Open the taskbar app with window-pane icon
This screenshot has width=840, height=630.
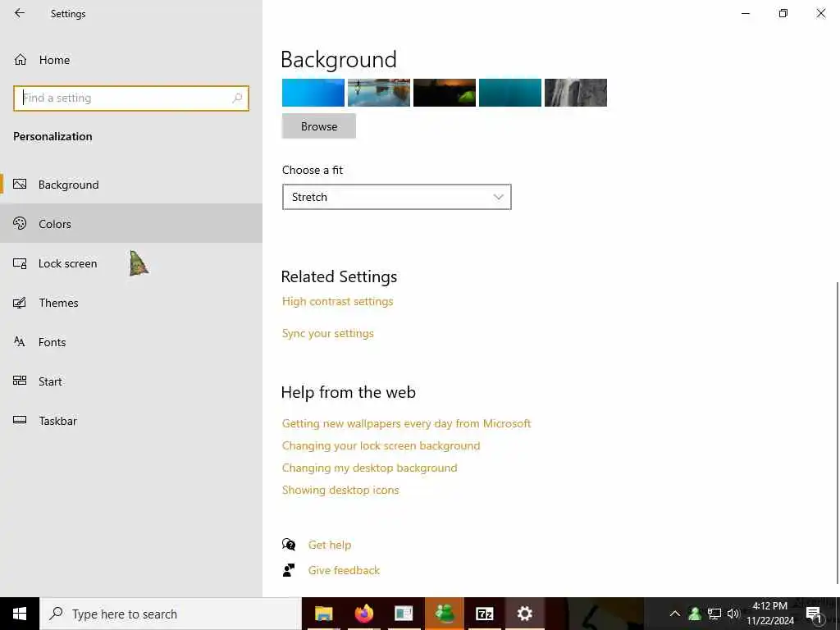point(404,614)
